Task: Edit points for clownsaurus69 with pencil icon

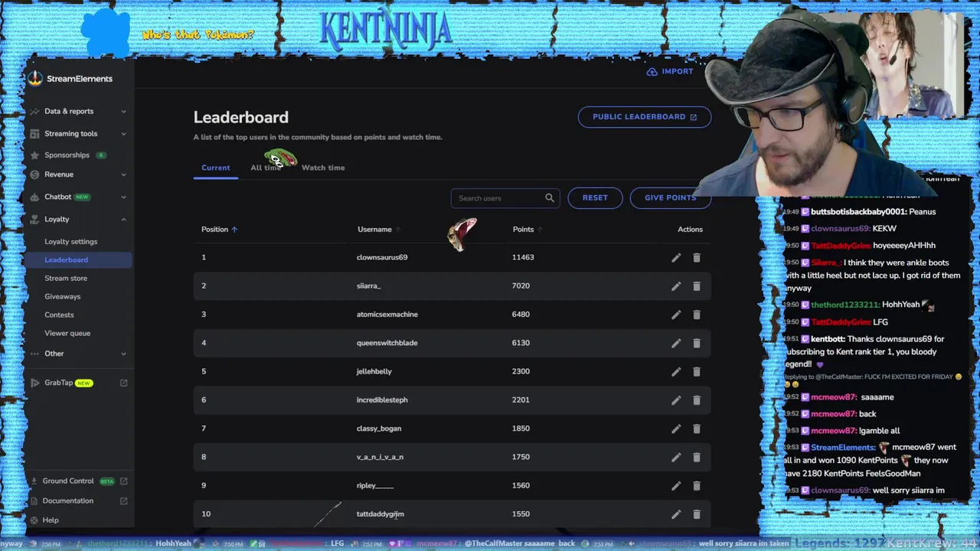Action: pos(676,258)
